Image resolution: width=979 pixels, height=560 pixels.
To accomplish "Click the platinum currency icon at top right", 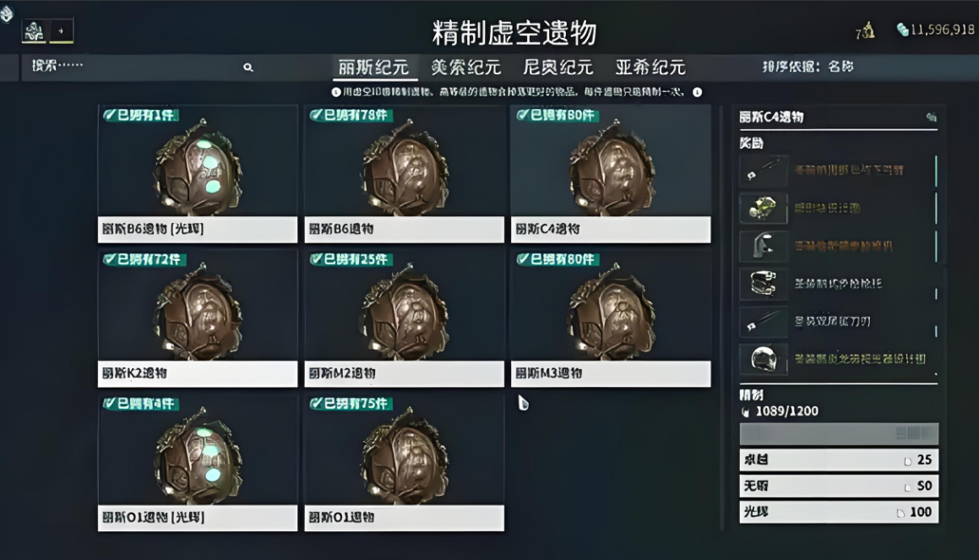I will tap(902, 30).
